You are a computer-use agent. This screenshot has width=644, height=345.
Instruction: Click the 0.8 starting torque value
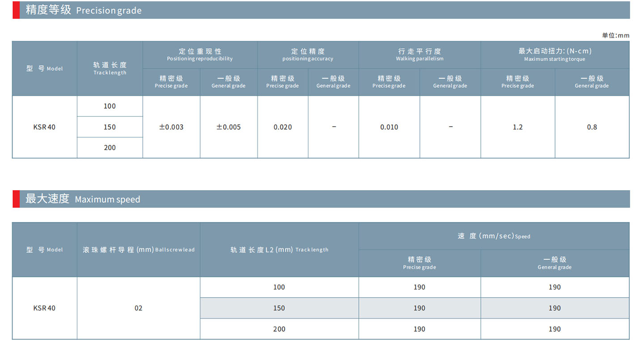pyautogui.click(x=592, y=127)
